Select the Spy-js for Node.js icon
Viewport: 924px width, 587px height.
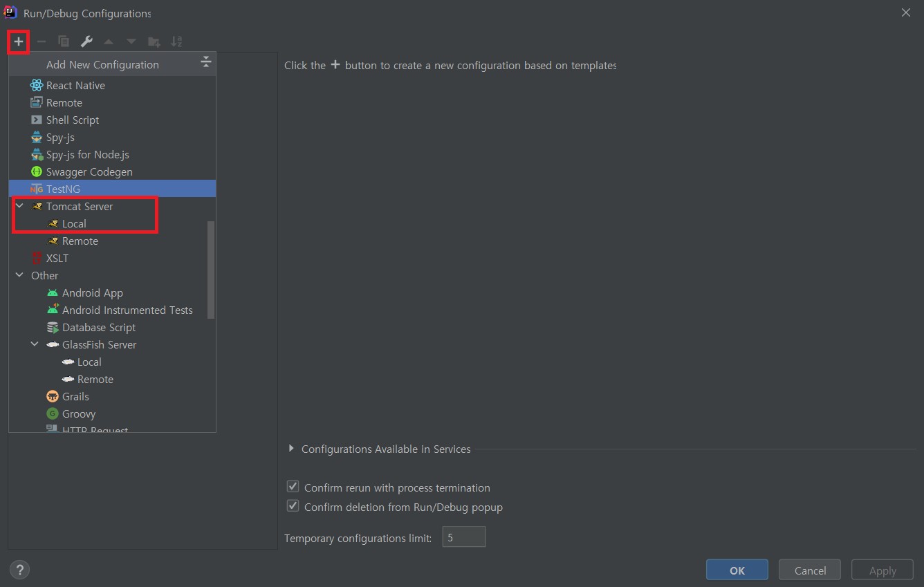(x=37, y=154)
